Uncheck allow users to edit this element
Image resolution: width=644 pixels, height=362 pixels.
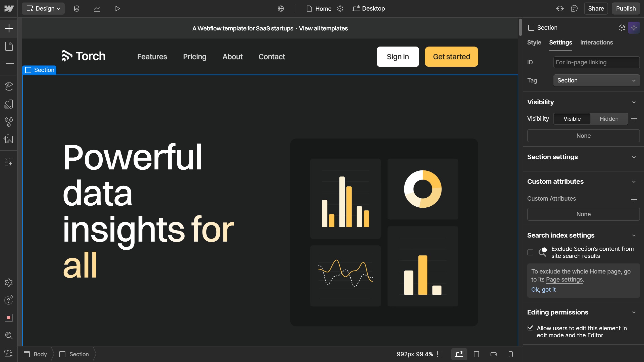pyautogui.click(x=530, y=328)
